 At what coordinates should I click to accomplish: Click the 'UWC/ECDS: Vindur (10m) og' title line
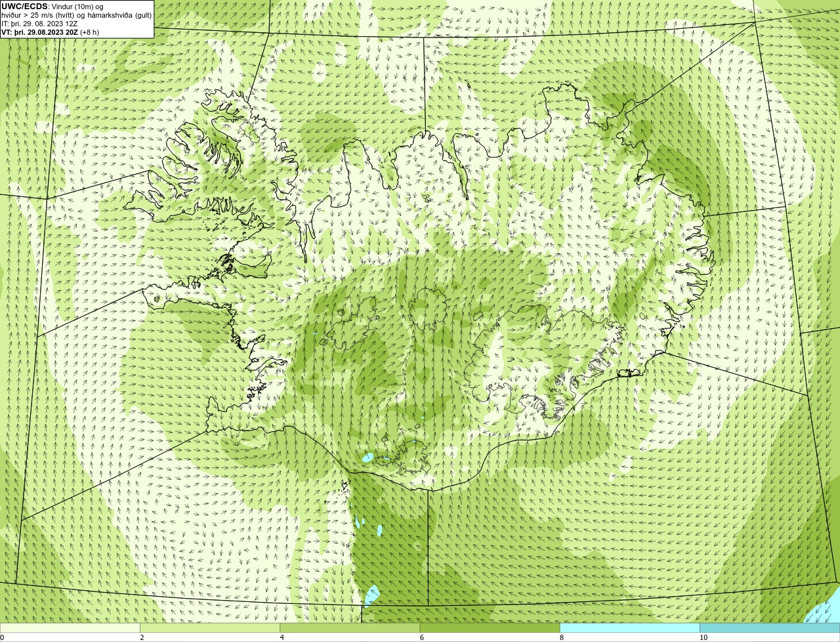52,7
